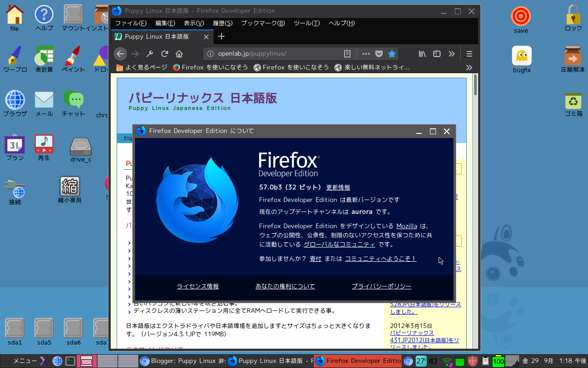Show site information icon in address bar
588x368 pixels.
pos(210,54)
